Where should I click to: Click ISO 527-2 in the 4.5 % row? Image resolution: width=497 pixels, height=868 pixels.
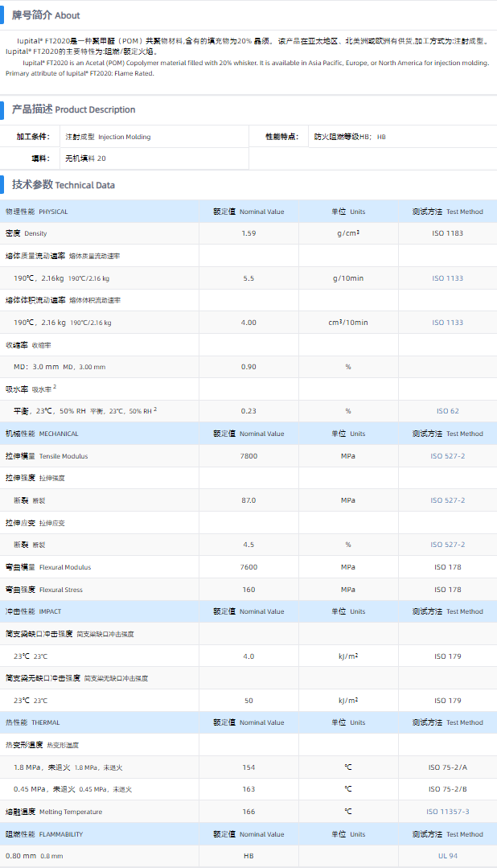447,545
